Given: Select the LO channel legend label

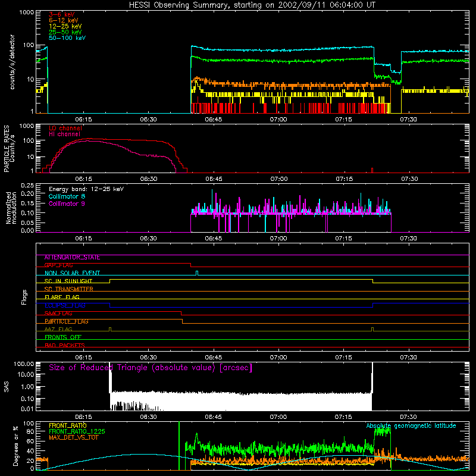Looking at the screenshot, I should pyautogui.click(x=65, y=128).
